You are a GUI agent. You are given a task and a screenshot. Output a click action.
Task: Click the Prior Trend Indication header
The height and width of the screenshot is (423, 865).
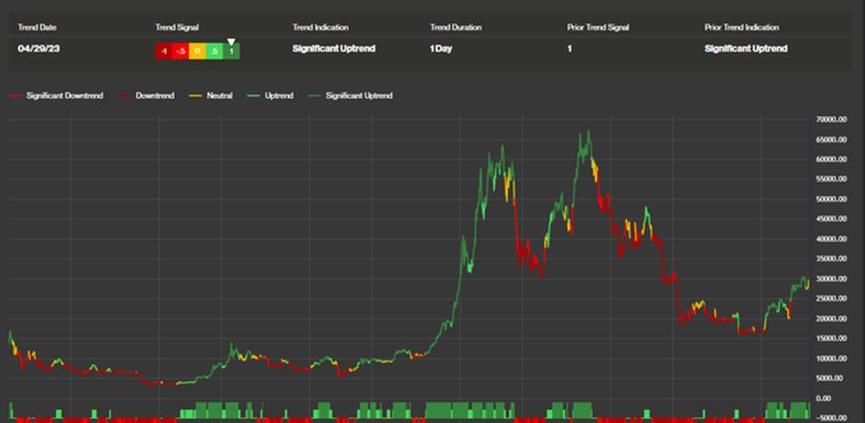(x=741, y=28)
